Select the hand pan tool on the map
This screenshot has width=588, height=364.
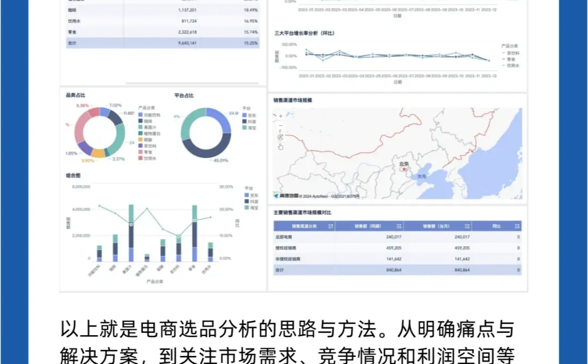(280, 147)
